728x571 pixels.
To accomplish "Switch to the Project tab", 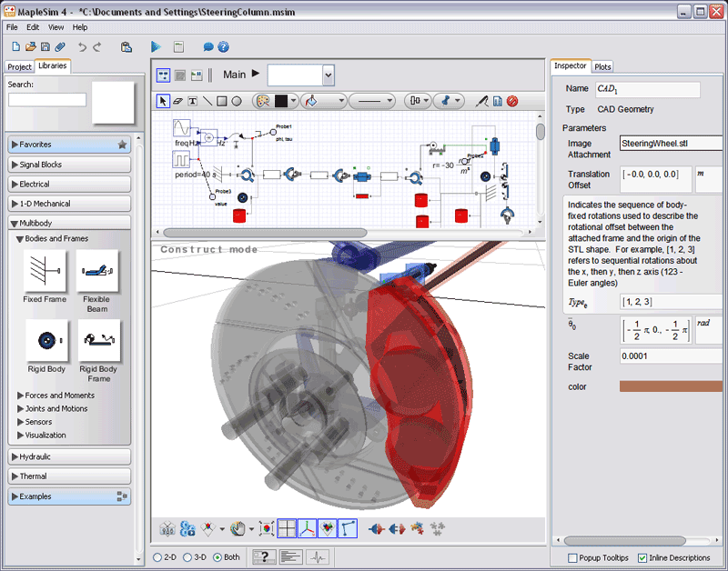I will (x=19, y=66).
